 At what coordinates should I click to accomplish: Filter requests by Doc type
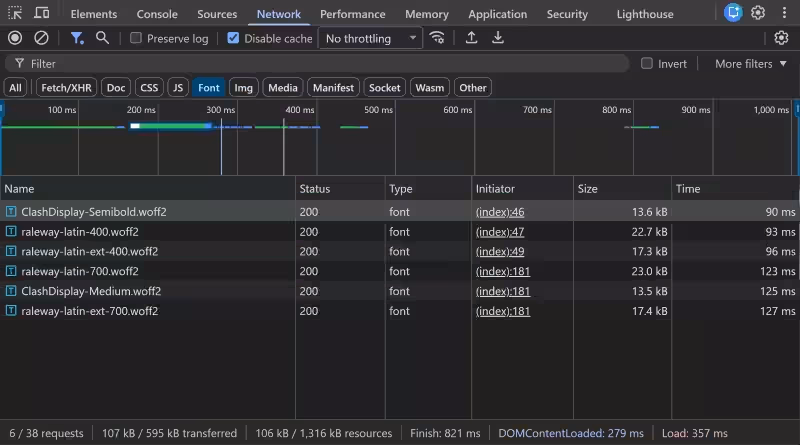[x=116, y=88]
